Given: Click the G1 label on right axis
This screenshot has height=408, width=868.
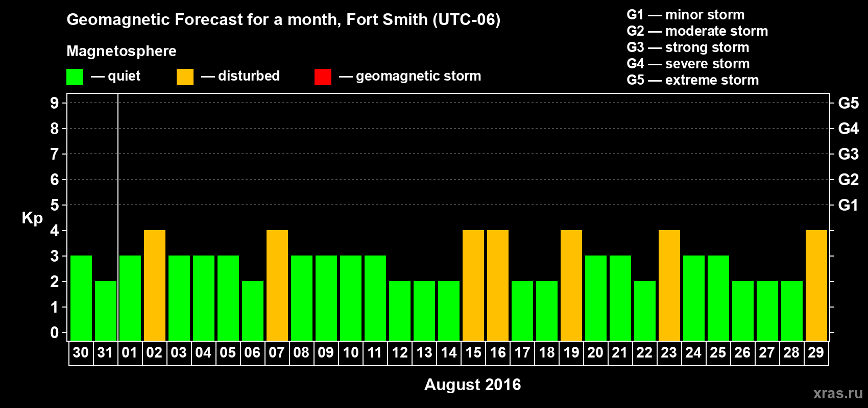Looking at the screenshot, I should tap(849, 205).
